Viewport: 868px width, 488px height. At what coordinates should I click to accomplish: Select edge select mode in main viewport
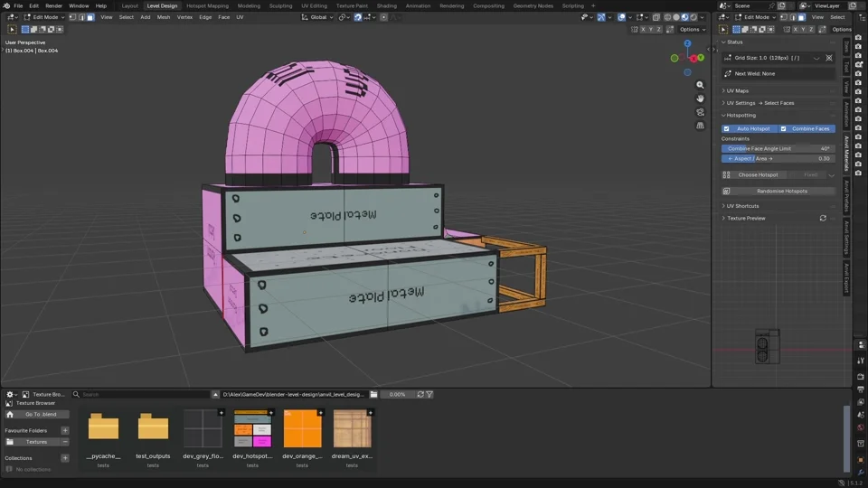[x=81, y=17]
